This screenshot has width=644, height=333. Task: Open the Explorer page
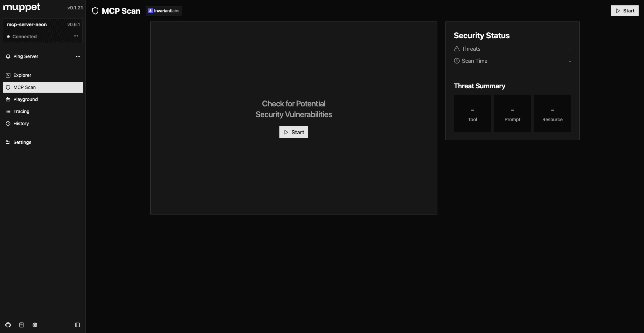[x=22, y=75]
